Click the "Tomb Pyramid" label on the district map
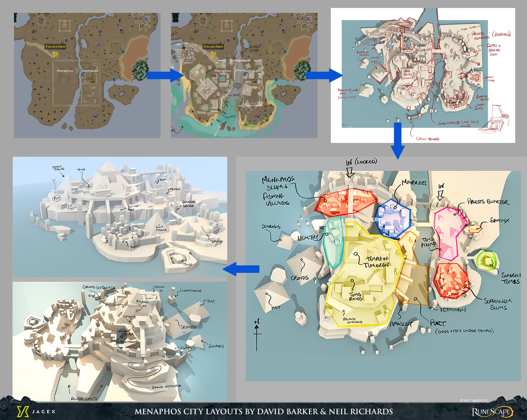527x420 pixels. (x=428, y=242)
